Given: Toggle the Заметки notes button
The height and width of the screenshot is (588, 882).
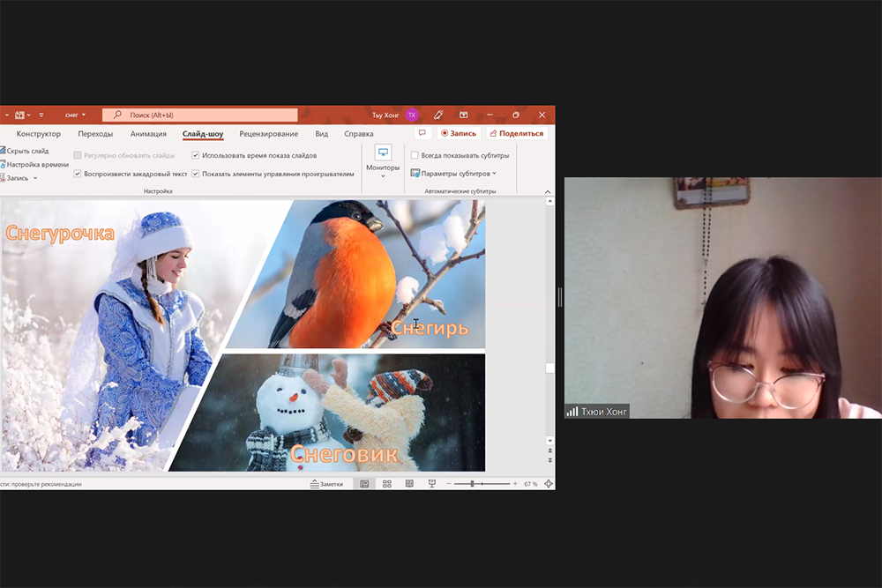Looking at the screenshot, I should [327, 483].
